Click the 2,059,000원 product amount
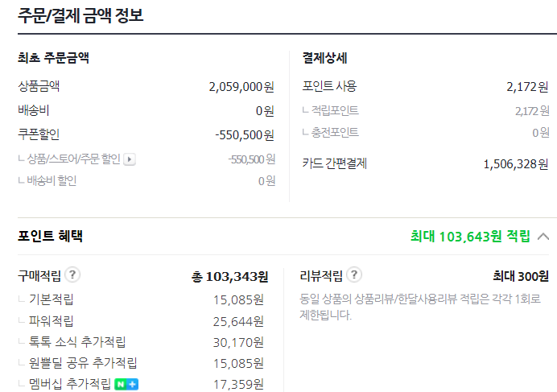The image size is (557, 392). pyautogui.click(x=241, y=87)
